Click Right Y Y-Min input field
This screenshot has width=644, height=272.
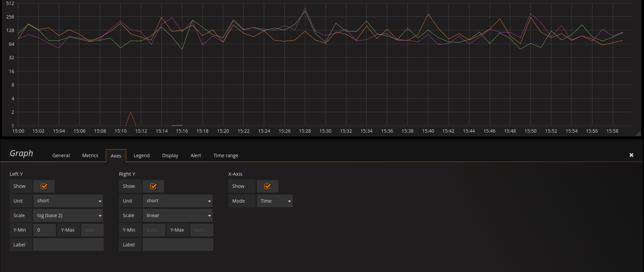tap(154, 230)
